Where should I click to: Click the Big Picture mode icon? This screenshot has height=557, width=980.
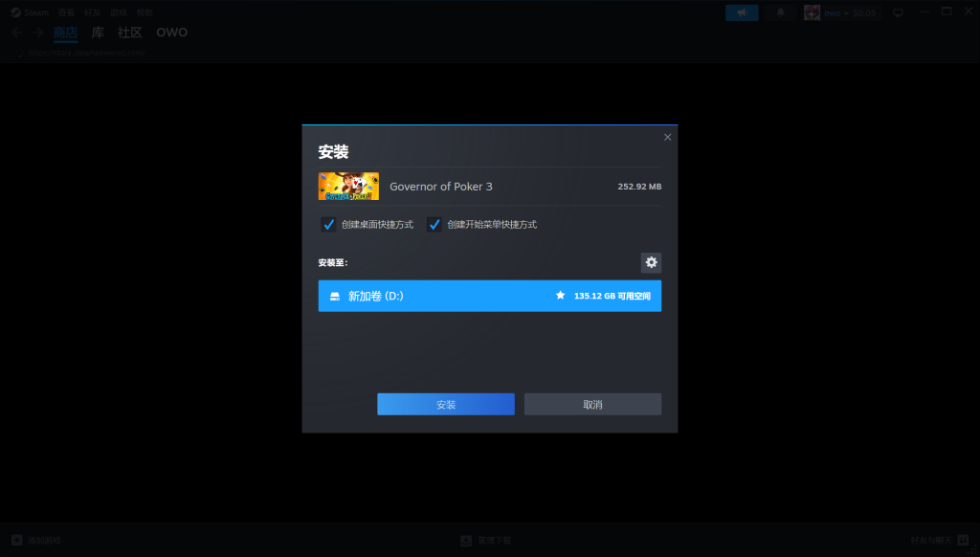898,12
